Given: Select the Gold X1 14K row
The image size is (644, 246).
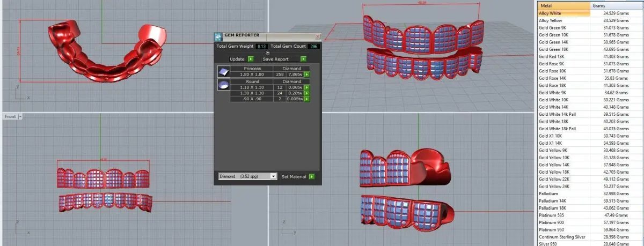Looking at the screenshot, I should 590,143.
